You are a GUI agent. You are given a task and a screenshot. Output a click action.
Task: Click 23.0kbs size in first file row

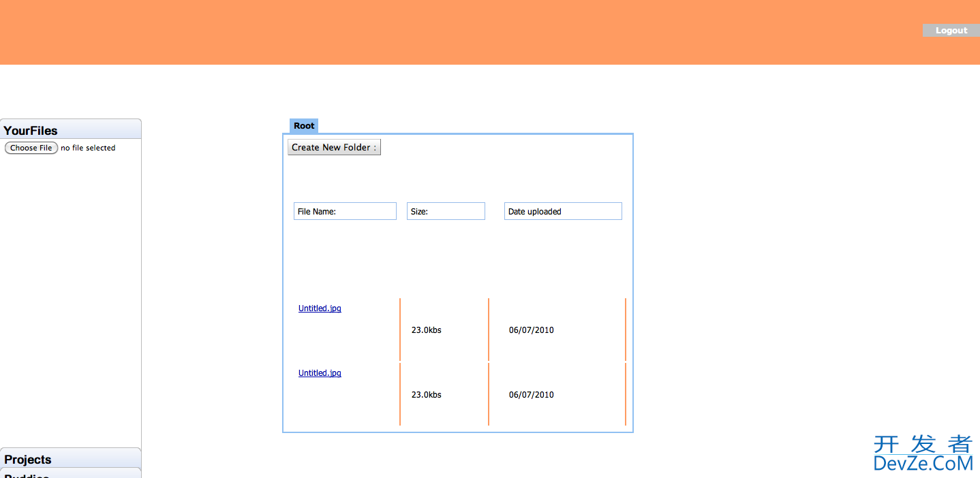pos(427,330)
